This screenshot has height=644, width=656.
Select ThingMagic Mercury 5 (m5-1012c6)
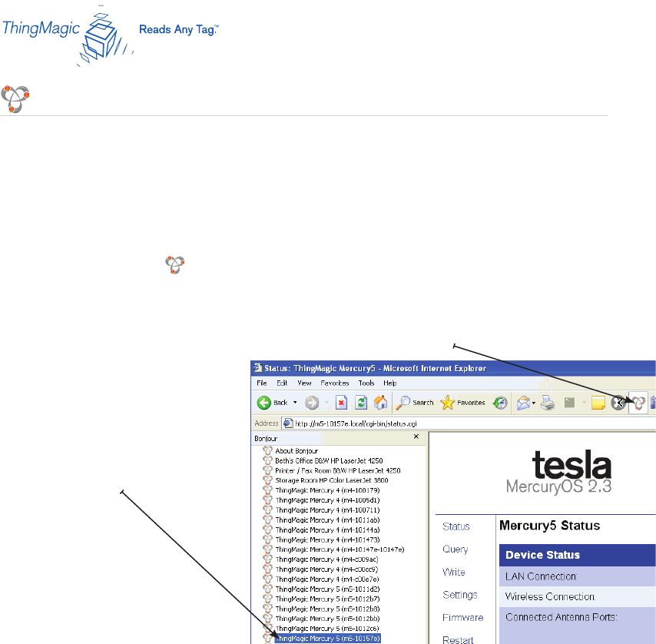pyautogui.click(x=327, y=629)
